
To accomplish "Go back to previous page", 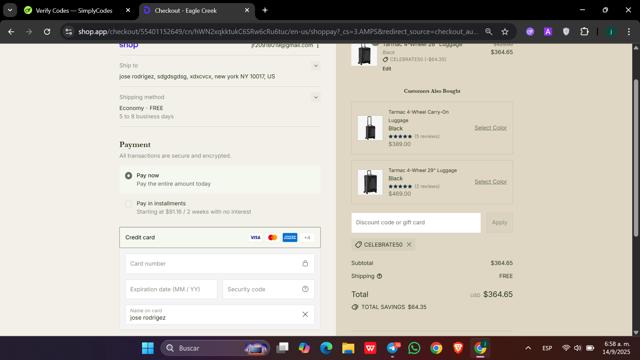I will pyautogui.click(x=11, y=31).
